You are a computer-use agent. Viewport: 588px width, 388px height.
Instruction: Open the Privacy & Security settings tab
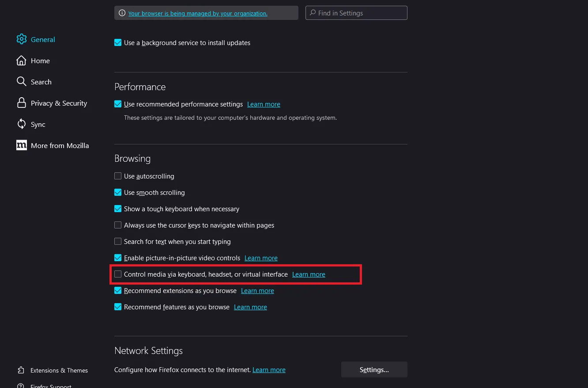tap(59, 103)
